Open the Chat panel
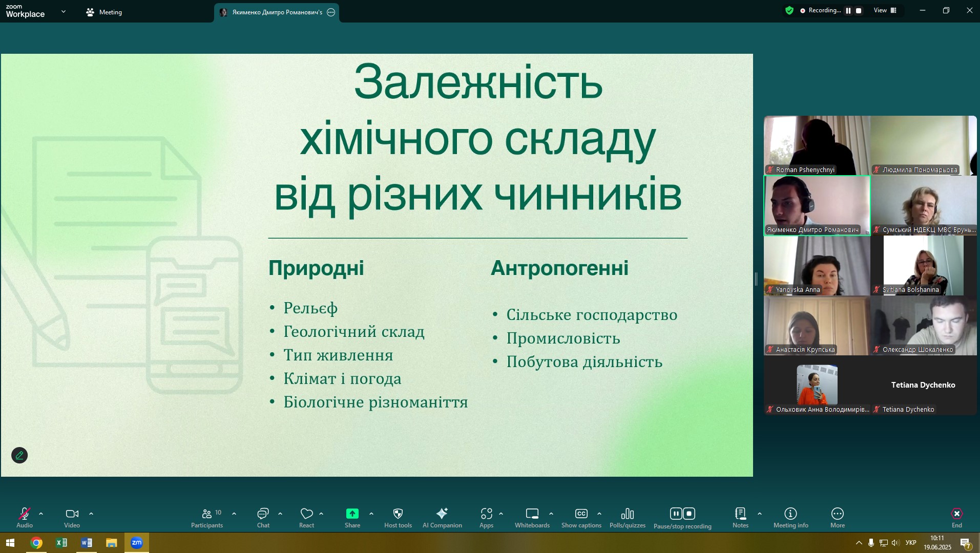980x553 pixels. point(263,517)
